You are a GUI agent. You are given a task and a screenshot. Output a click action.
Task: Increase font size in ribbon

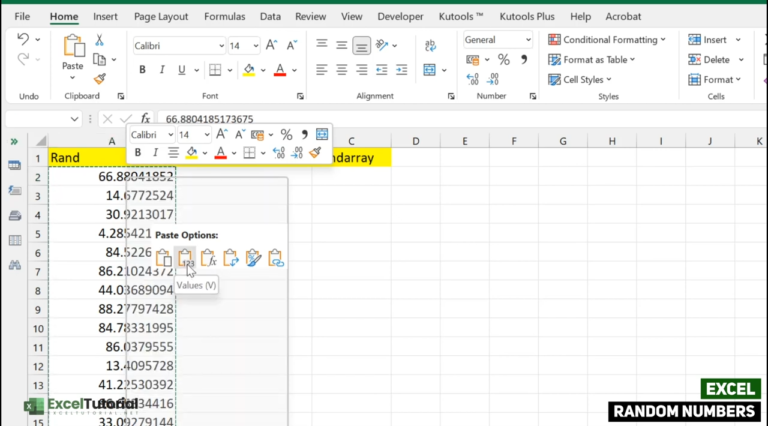click(x=271, y=46)
